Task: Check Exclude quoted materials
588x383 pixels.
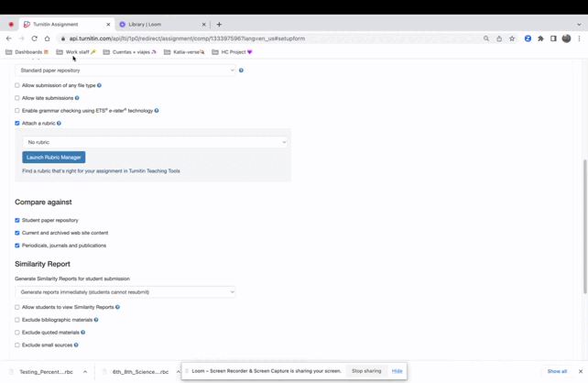Action: pyautogui.click(x=17, y=333)
